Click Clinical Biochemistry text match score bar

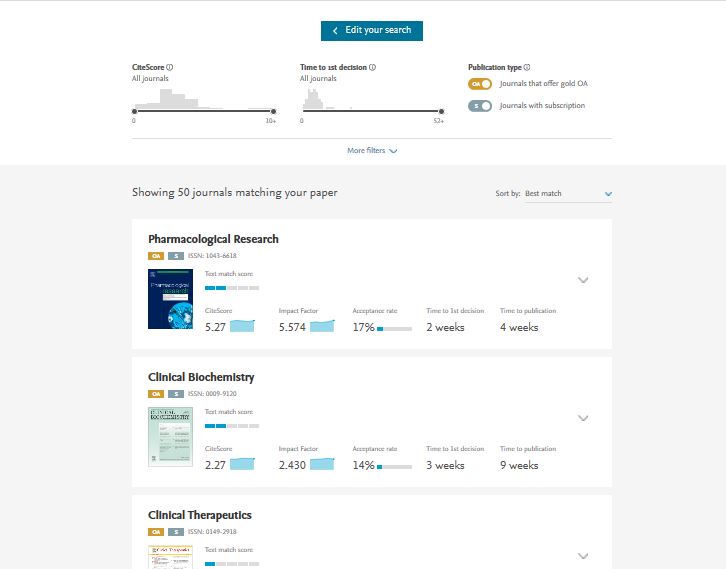[232, 426]
